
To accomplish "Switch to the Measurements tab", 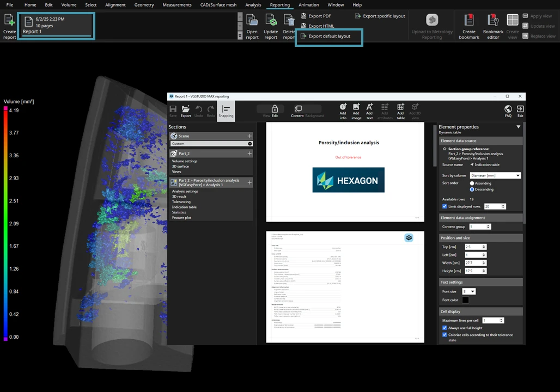I will (177, 5).
